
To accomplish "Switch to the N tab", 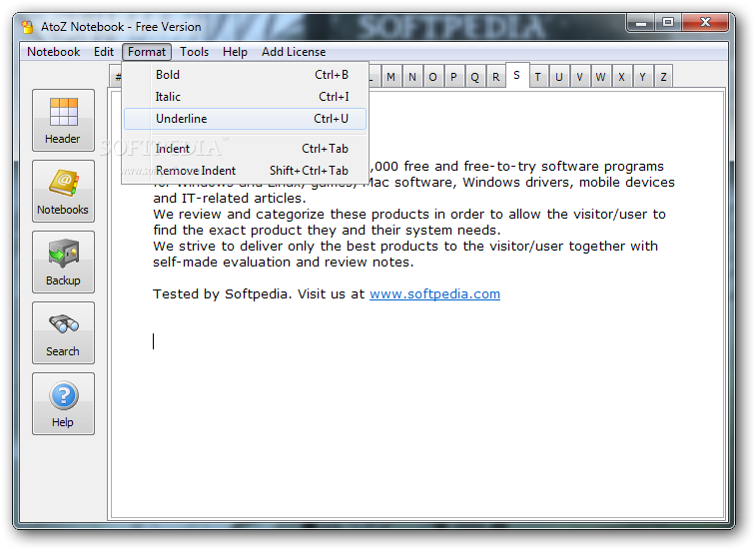I will 412,77.
